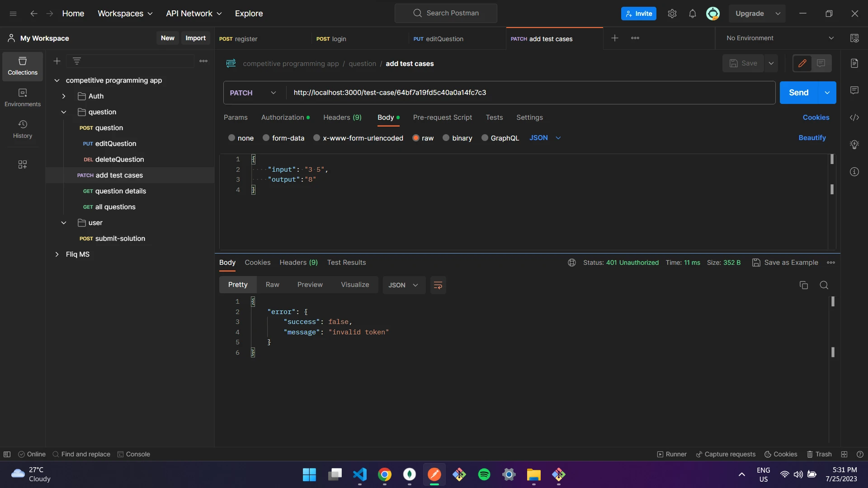Open the Workspaces menu
Image resolution: width=868 pixels, height=488 pixels.
[x=125, y=14]
